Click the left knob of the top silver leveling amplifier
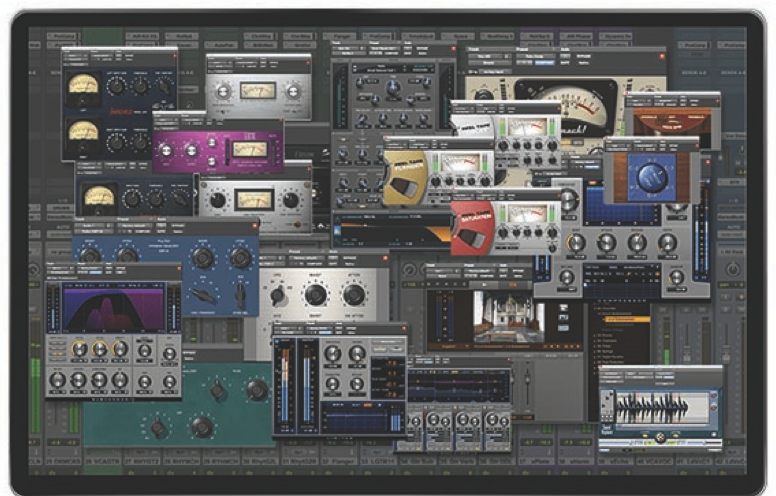The image size is (776, 496). pos(223,92)
